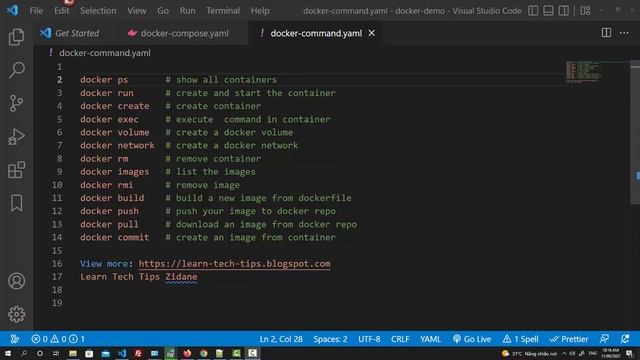The width and height of the screenshot is (640, 360).
Task: Open the Source Control view
Action: point(16,103)
